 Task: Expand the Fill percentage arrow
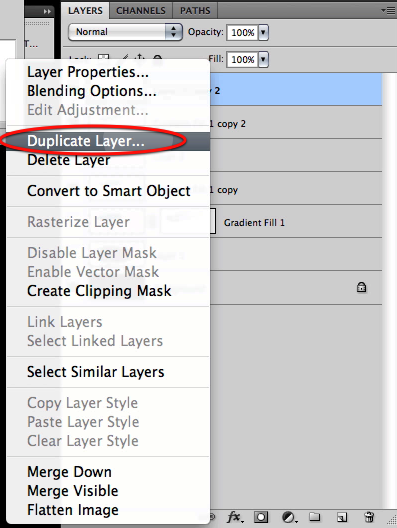pyautogui.click(x=263, y=60)
